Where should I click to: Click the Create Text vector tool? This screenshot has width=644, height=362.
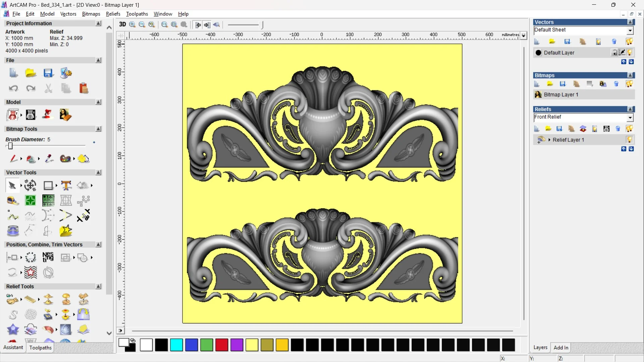click(66, 185)
